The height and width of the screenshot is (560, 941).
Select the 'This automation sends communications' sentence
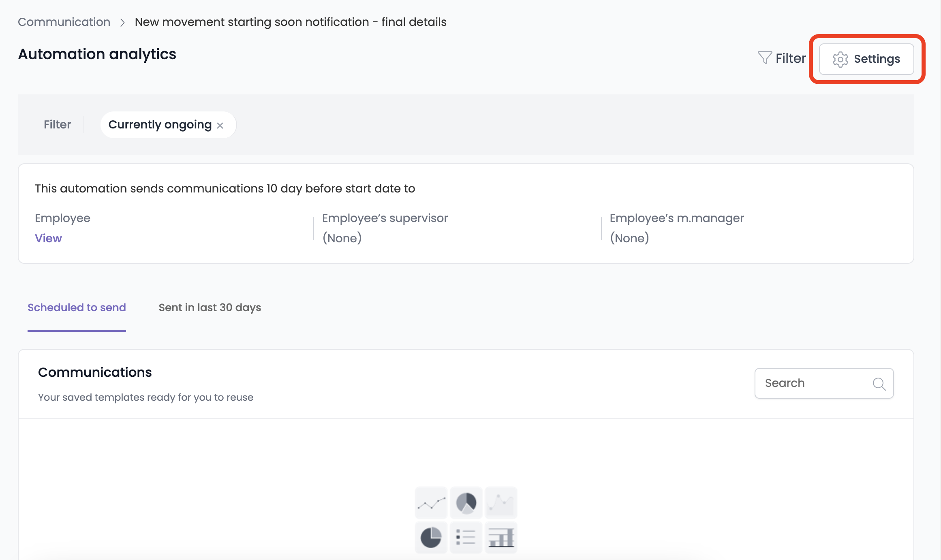click(225, 189)
